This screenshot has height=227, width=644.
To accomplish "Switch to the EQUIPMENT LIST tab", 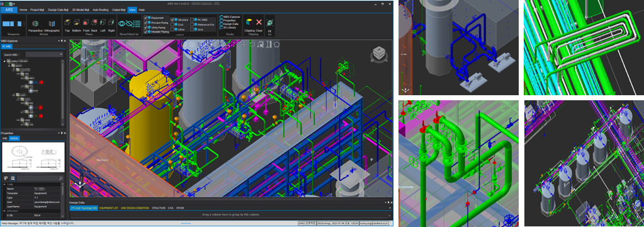I will coord(108,208).
